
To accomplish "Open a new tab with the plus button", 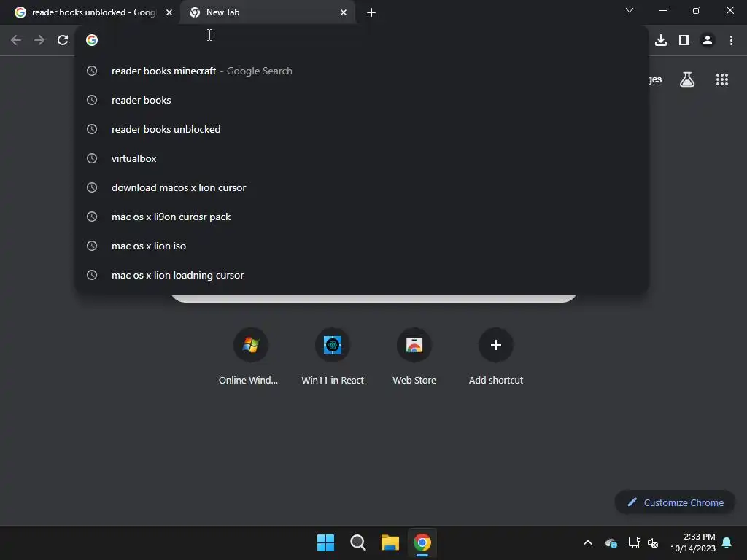I will click(x=371, y=12).
